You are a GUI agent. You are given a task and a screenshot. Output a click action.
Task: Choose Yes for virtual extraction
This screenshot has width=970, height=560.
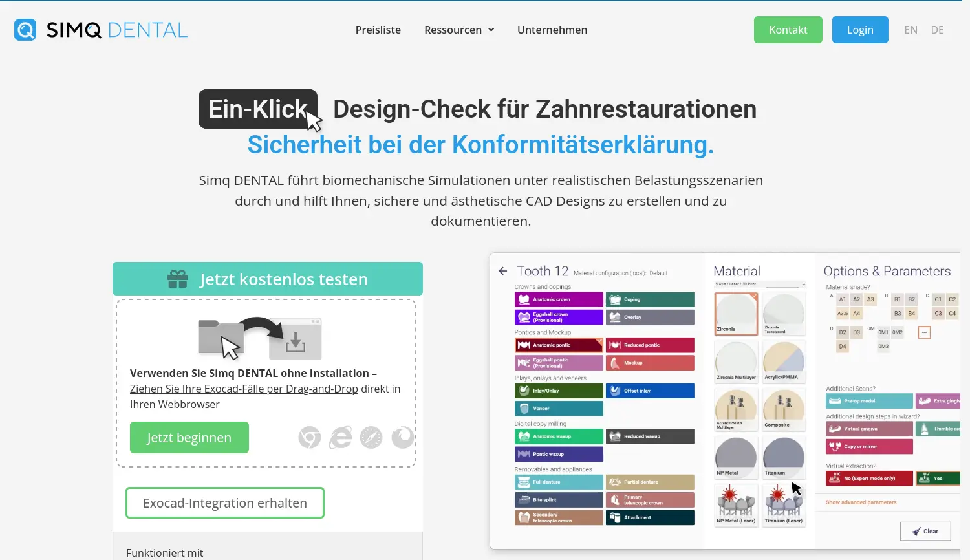[938, 479]
